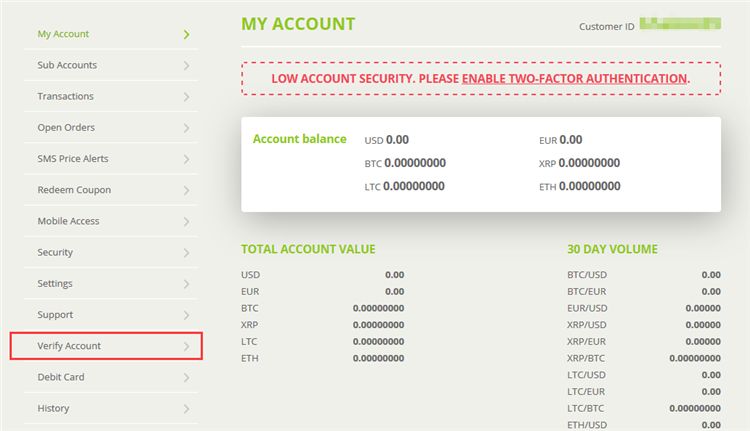Expand the Settings section arrow
This screenshot has height=431, width=750.
coord(187,284)
